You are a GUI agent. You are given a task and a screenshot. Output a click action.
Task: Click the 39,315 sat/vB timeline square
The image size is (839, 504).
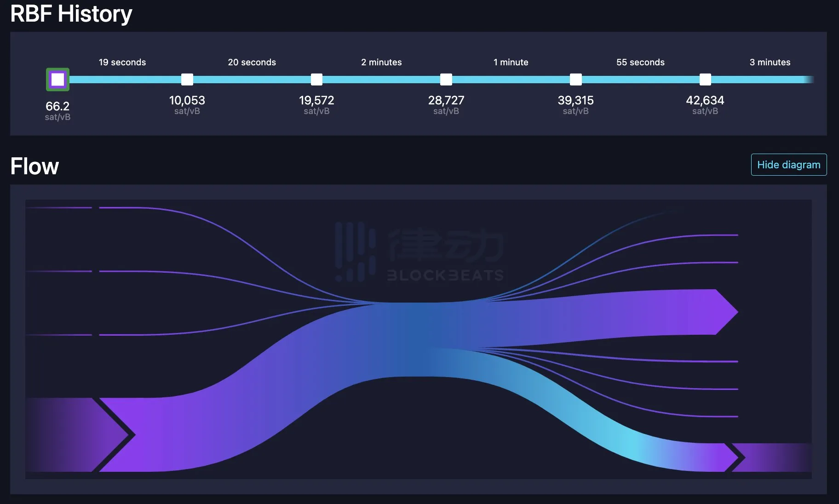coord(575,80)
